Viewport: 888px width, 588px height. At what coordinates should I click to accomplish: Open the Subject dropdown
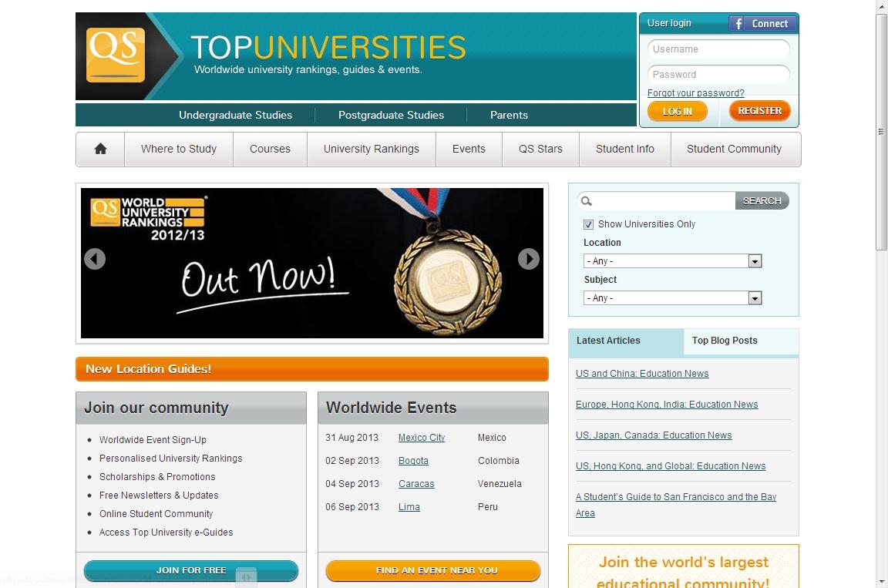(x=672, y=297)
